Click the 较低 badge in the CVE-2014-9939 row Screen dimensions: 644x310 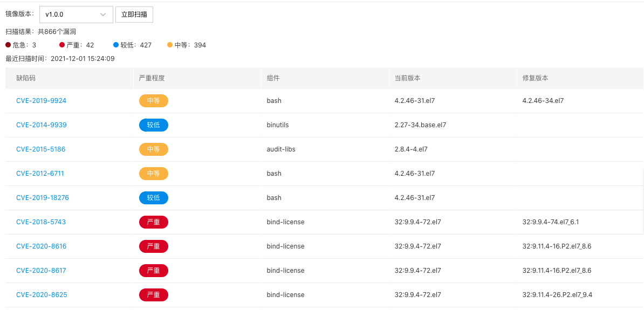[154, 125]
